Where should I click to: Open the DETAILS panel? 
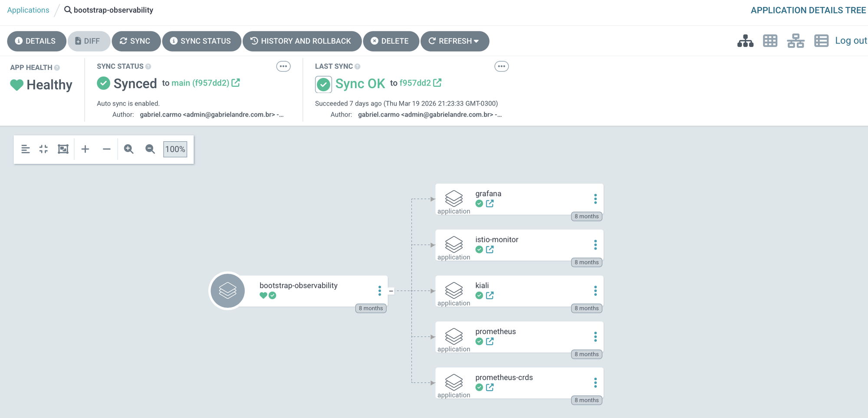[x=36, y=41]
